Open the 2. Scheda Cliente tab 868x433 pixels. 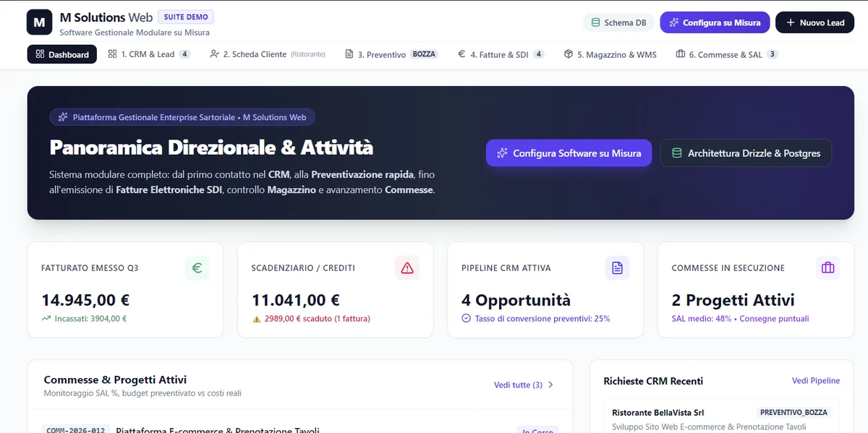click(267, 54)
